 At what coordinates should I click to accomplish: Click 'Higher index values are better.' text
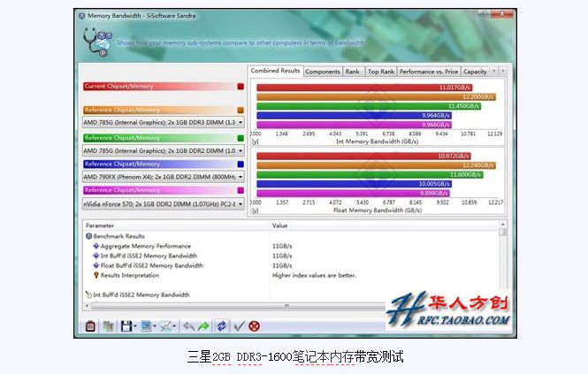pyautogui.click(x=314, y=275)
